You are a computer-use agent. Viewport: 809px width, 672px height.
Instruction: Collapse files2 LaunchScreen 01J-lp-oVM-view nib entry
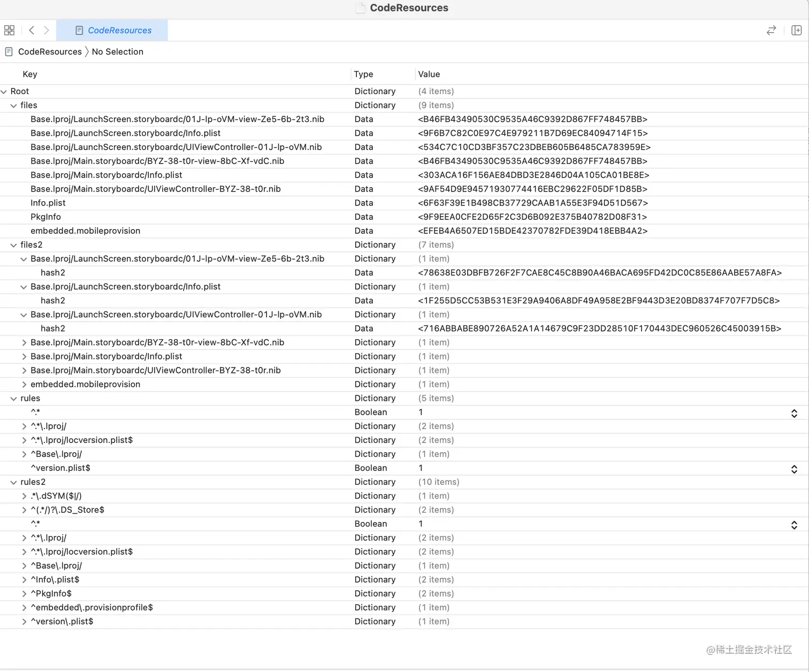24,259
